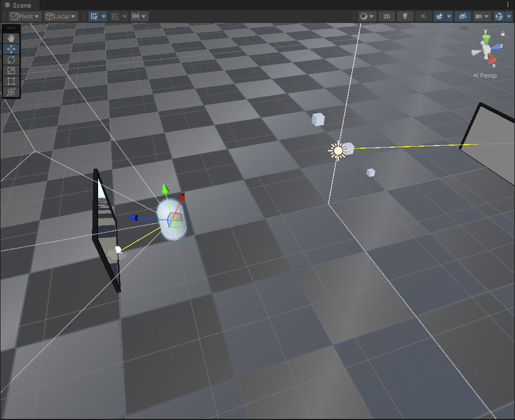This screenshot has width=515, height=420.
Task: Switch projection via the Persp label
Action: [485, 76]
